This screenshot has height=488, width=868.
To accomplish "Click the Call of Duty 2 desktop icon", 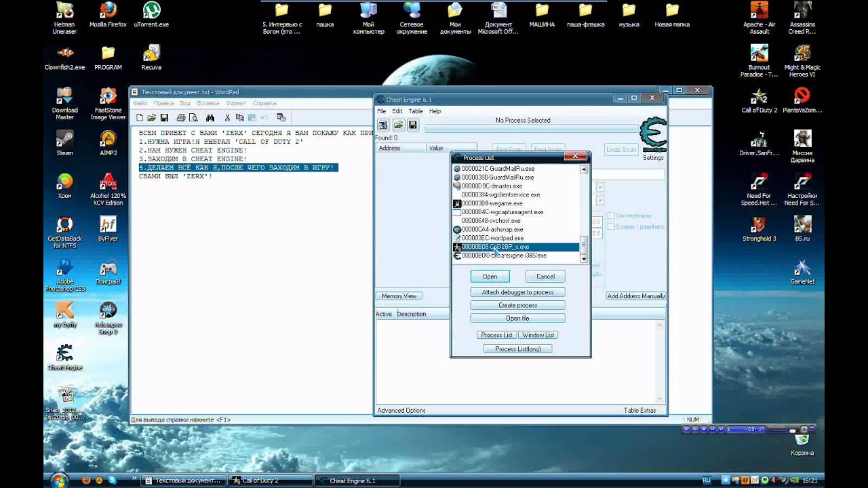I will tap(759, 96).
